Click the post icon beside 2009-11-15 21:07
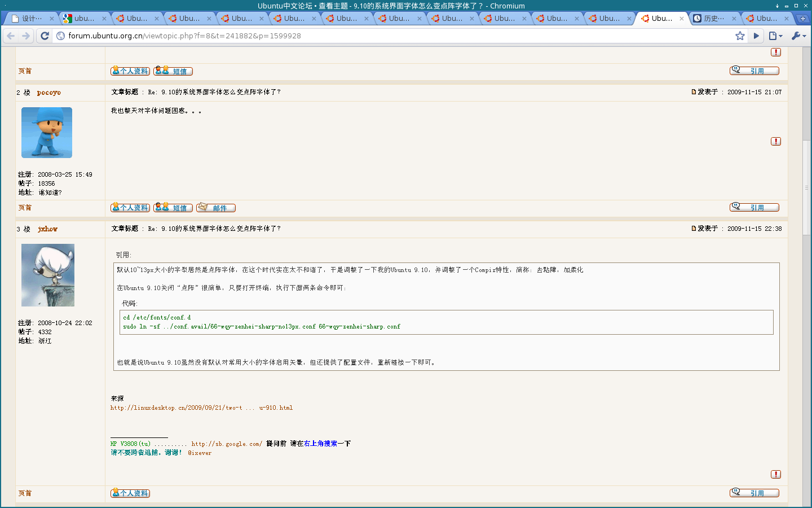 [x=694, y=92]
